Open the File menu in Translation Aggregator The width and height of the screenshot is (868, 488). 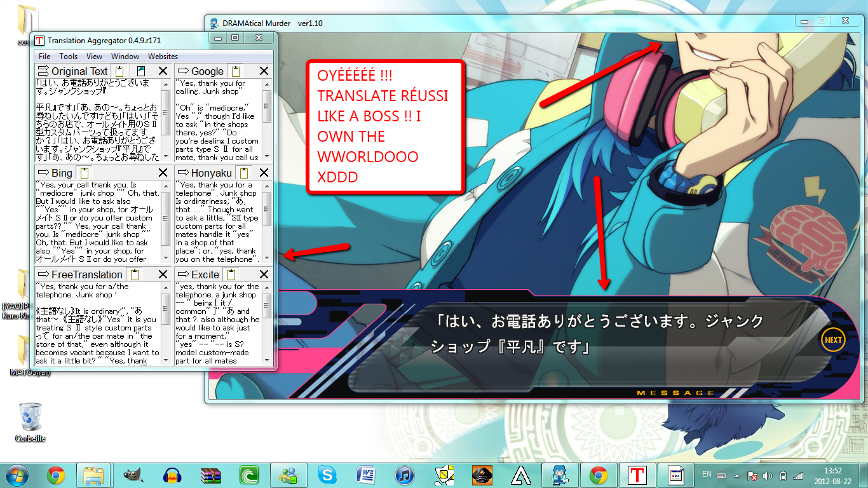coord(44,57)
